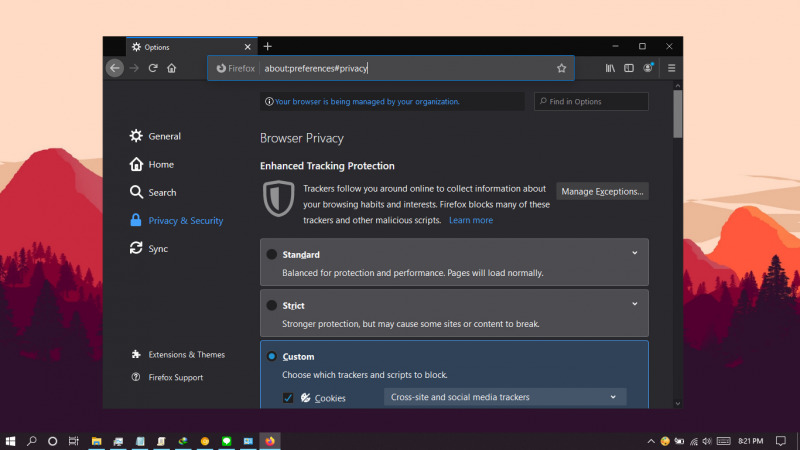The width and height of the screenshot is (800, 450).
Task: Click the taskbar clock showing 8:21 PM
Action: (751, 441)
